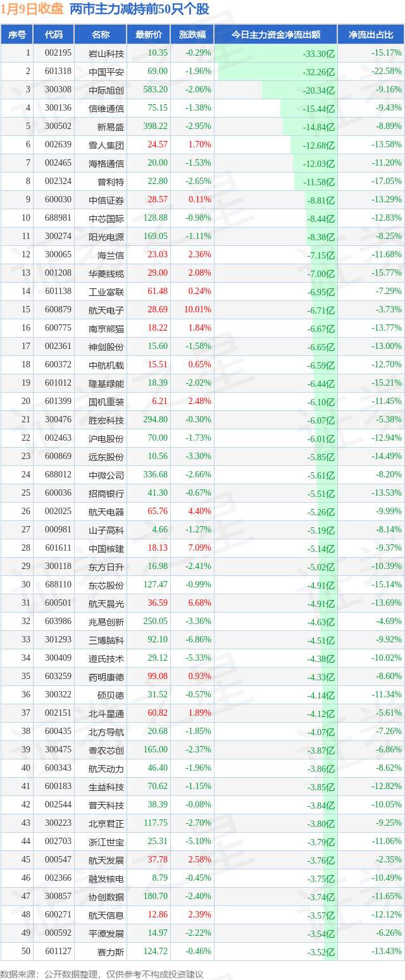The width and height of the screenshot is (405, 980).
Task: Select stock name 工业富联
Action: point(107,291)
